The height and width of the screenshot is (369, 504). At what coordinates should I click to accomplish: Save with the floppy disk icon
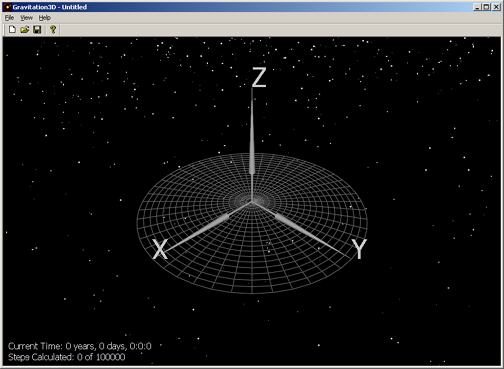[37, 30]
